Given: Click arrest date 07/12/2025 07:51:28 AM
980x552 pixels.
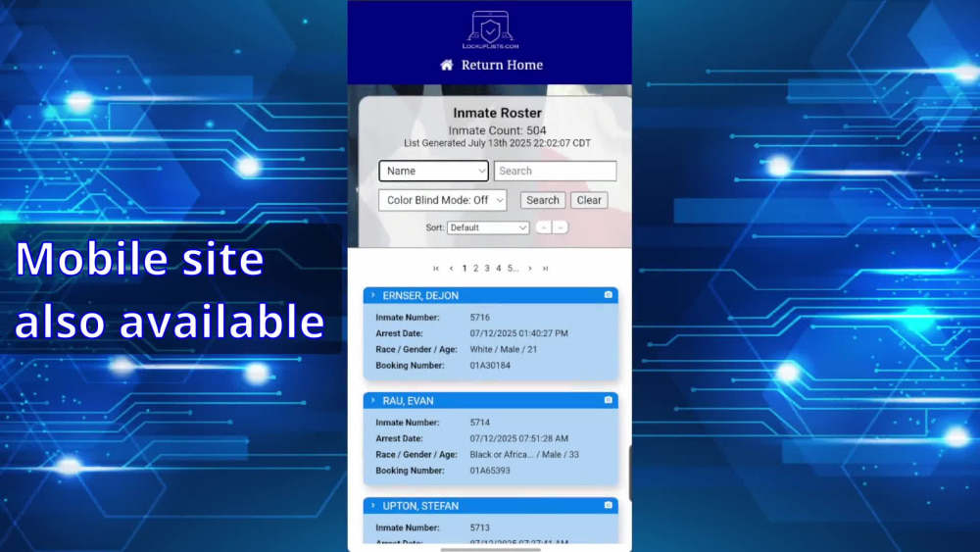Looking at the screenshot, I should 518,438.
